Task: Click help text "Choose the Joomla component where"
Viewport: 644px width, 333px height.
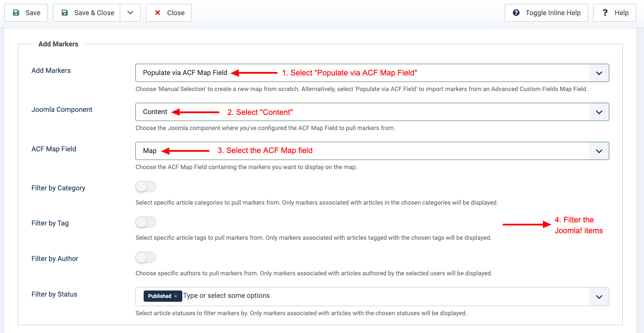Action: point(265,128)
